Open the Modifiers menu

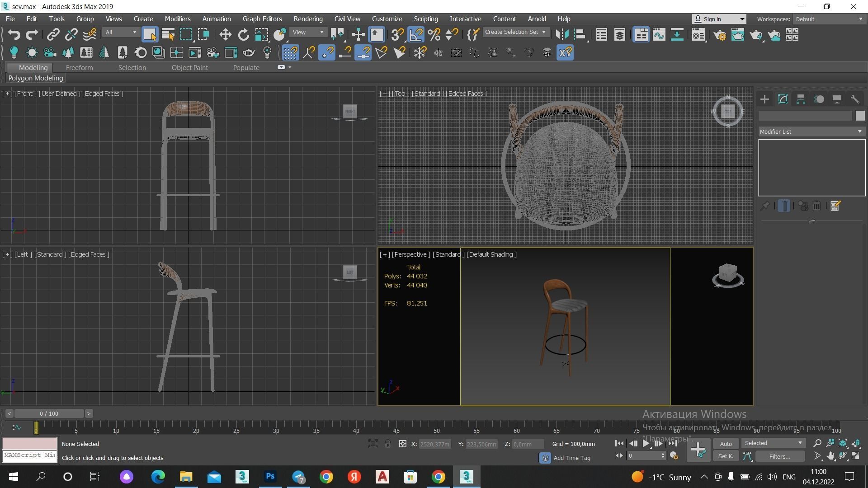pos(178,19)
